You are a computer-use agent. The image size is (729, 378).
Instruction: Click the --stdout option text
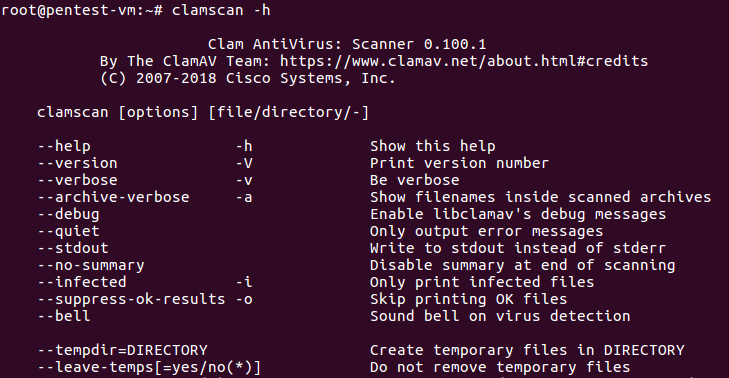coord(73,248)
